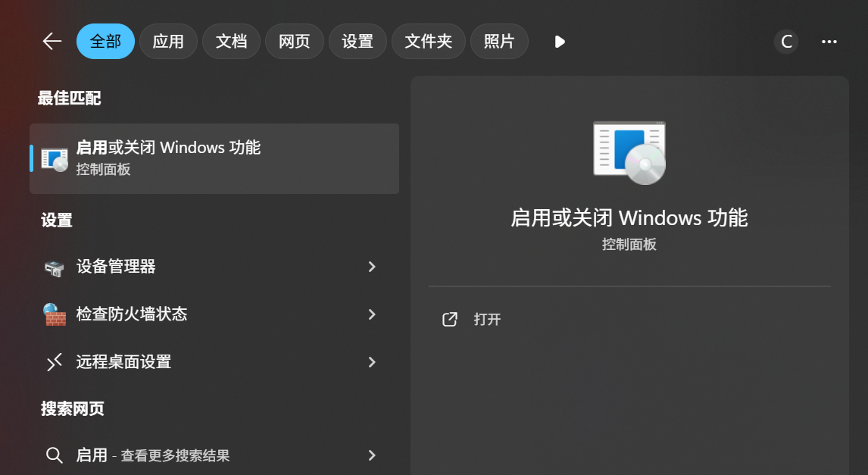
Task: Open the 检查防火墙状态 result
Action: point(214,314)
